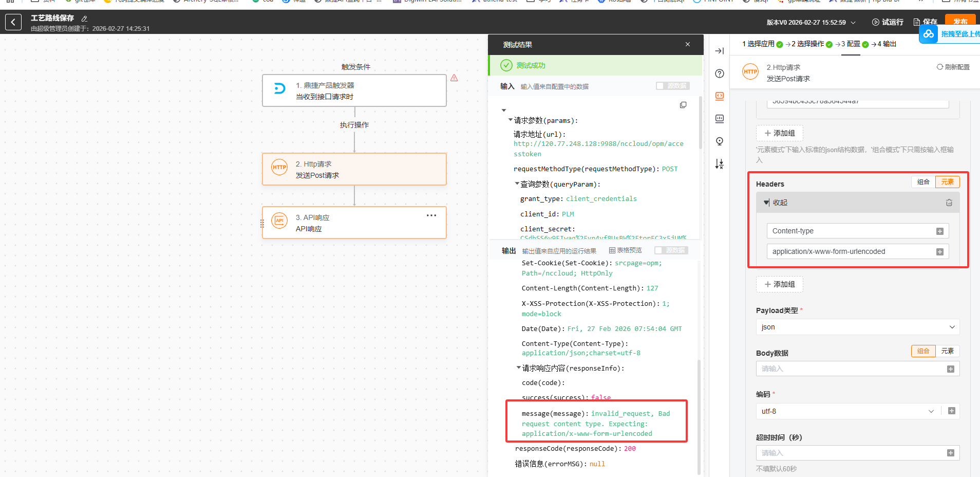This screenshot has height=477, width=980.
Task: Collapse the right config panel
Action: pos(719,51)
